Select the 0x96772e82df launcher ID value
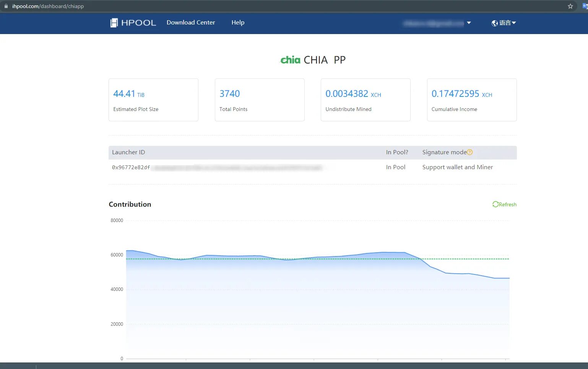This screenshot has height=369, width=588. [x=131, y=167]
